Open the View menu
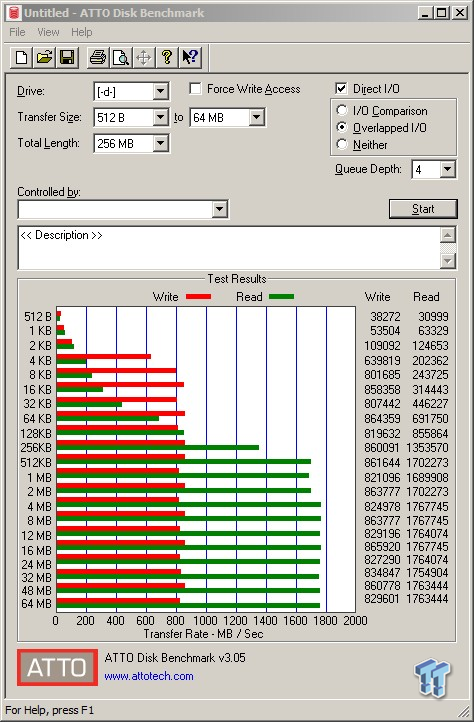 (48, 32)
